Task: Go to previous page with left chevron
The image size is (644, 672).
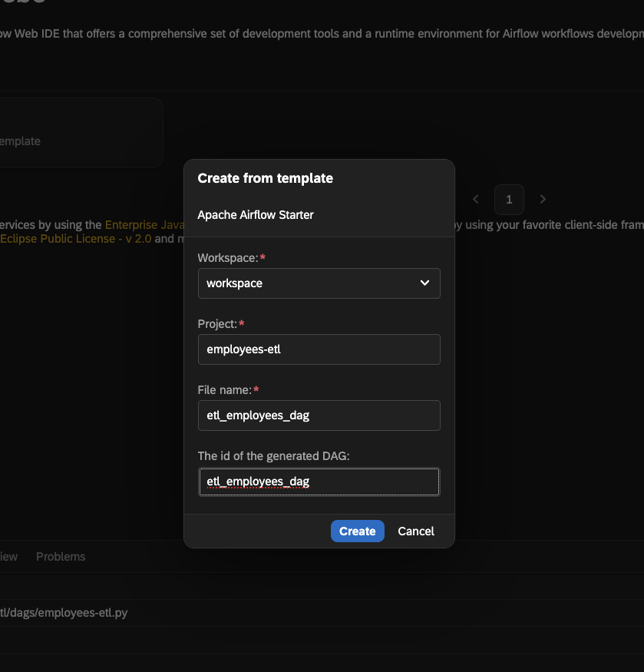Action: (x=476, y=199)
